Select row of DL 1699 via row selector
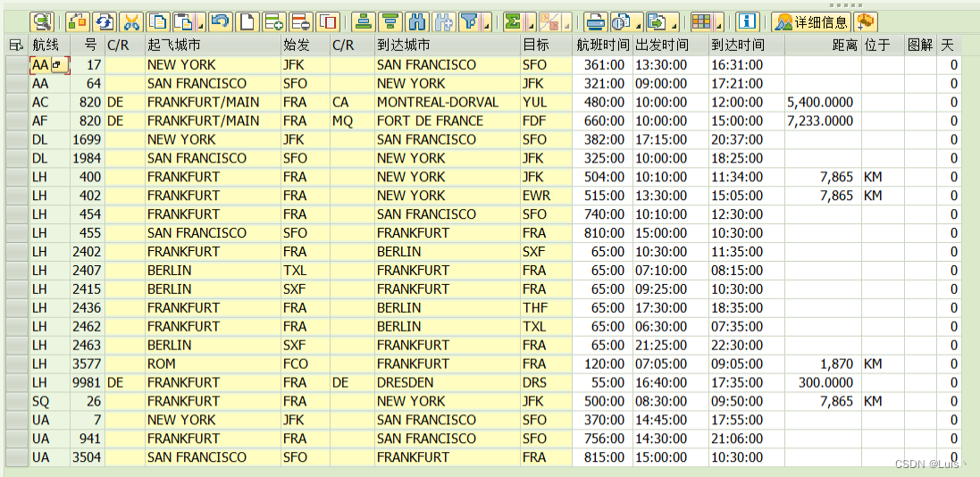Viewport: 980px width, 477px height. tap(17, 139)
